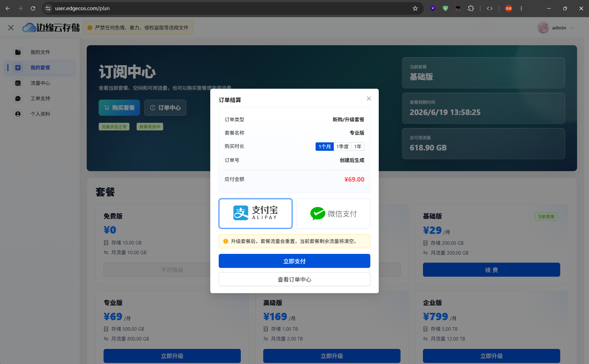Open the browser three-dot menu

click(x=521, y=8)
